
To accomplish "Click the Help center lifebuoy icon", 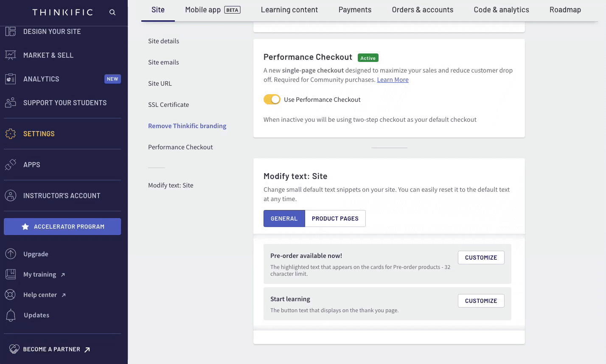I will pos(11,295).
